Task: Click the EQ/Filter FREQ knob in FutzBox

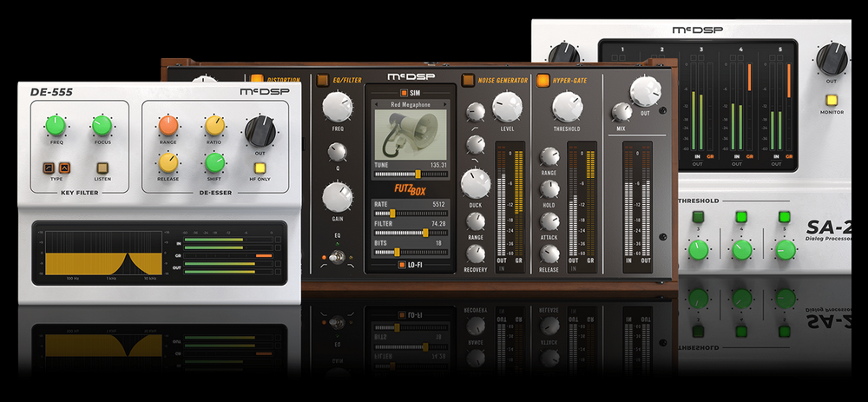Action: (337, 107)
